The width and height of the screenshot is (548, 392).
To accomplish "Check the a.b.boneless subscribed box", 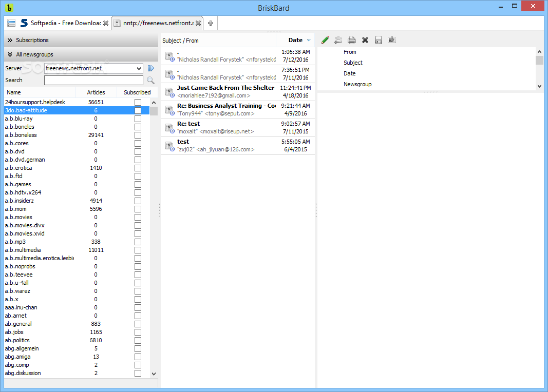I will click(x=138, y=135).
